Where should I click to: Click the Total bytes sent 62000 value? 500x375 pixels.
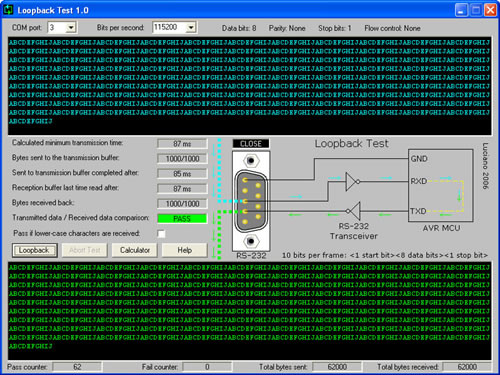pyautogui.click(x=337, y=367)
